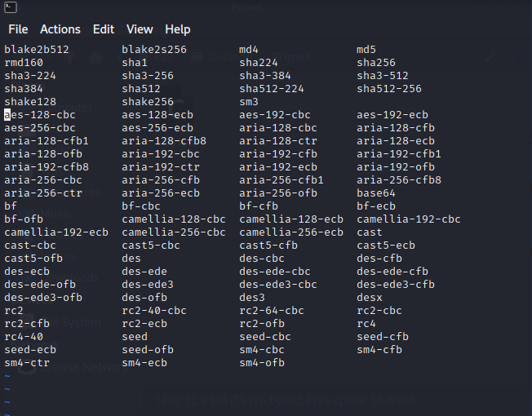Place cursor on shake128
Viewport: 532px width, 416px height.
click(x=30, y=102)
